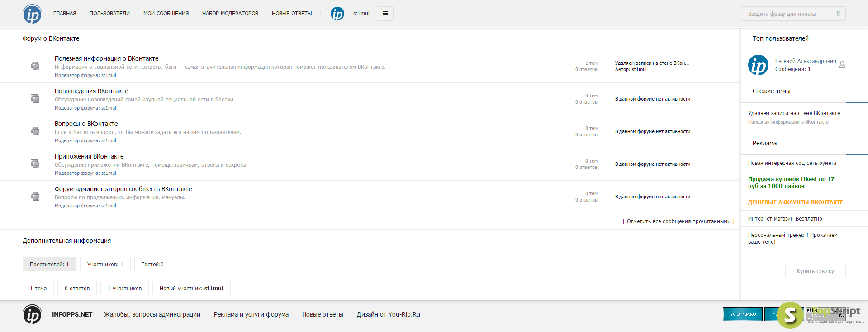Open the Форум о ВКонтакте category heading

[x=51, y=38]
